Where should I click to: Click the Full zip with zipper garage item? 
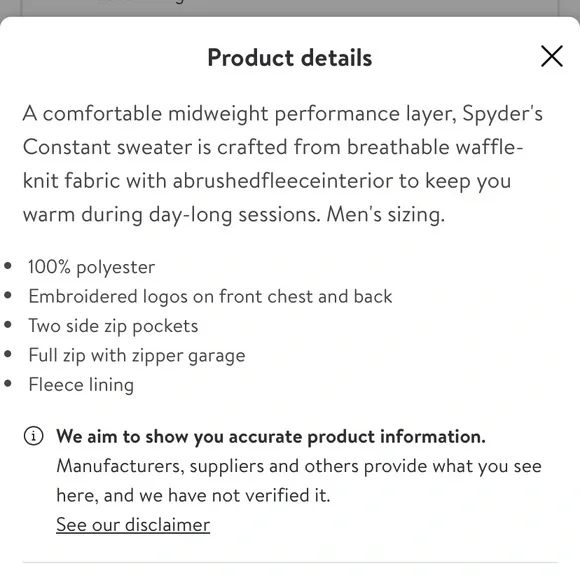pos(137,355)
